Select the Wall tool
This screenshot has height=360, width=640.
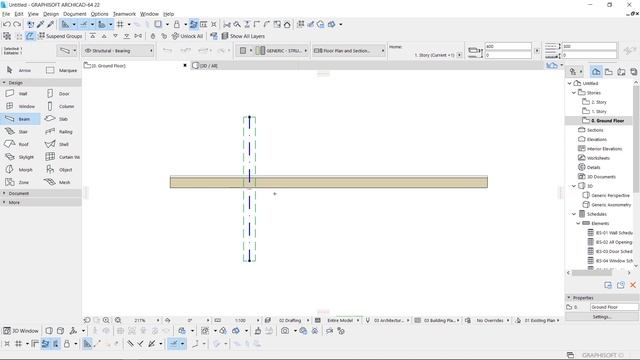pyautogui.click(x=17, y=93)
